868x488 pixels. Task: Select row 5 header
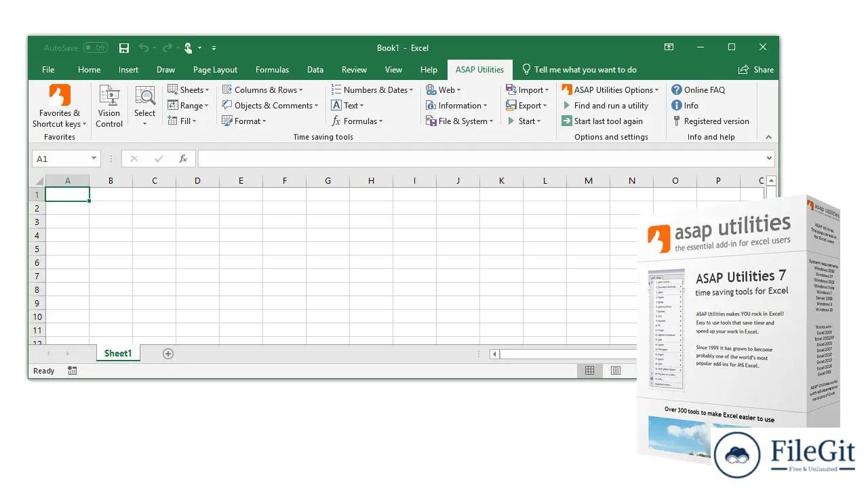37,249
